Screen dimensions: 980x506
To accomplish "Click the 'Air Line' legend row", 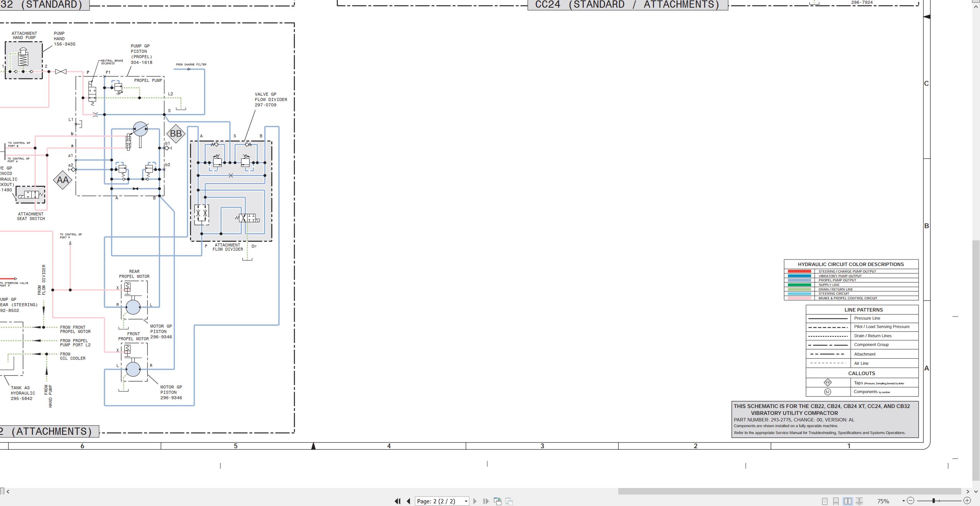I will click(862, 363).
